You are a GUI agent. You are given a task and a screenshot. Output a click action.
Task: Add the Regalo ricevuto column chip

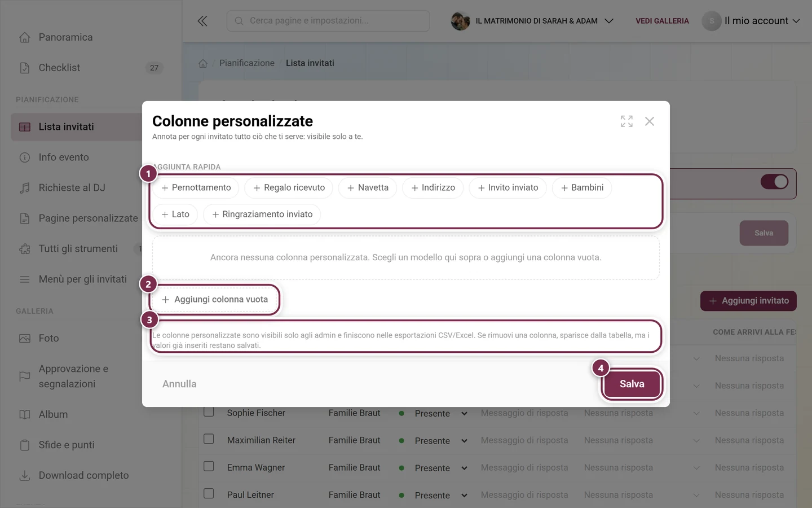(289, 188)
